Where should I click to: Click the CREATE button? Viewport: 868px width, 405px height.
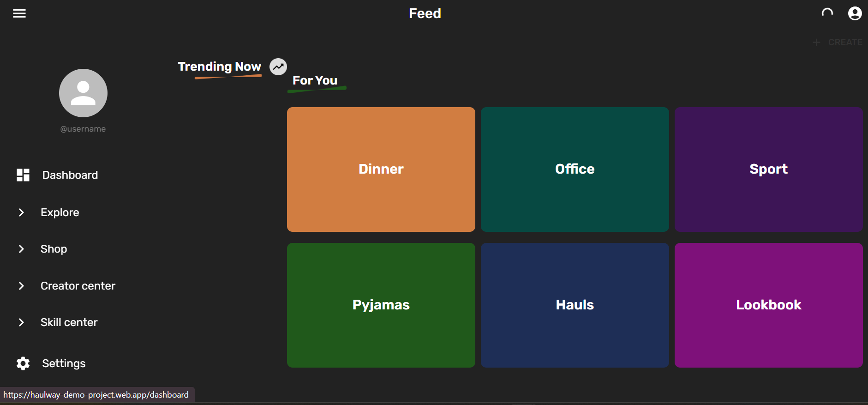pos(837,42)
